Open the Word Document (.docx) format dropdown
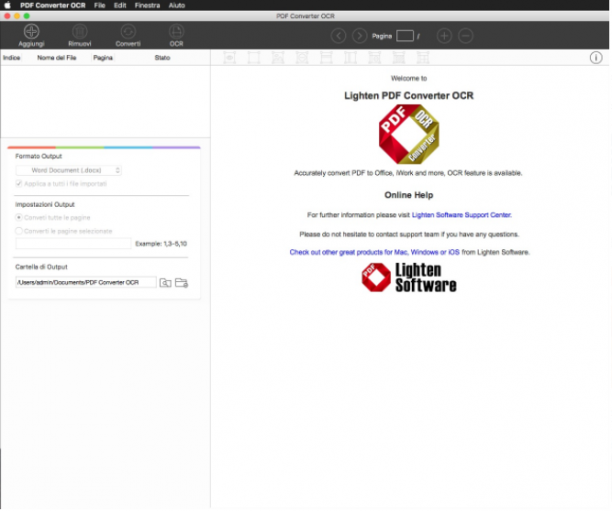Image resolution: width=612 pixels, height=511 pixels. coord(69,170)
